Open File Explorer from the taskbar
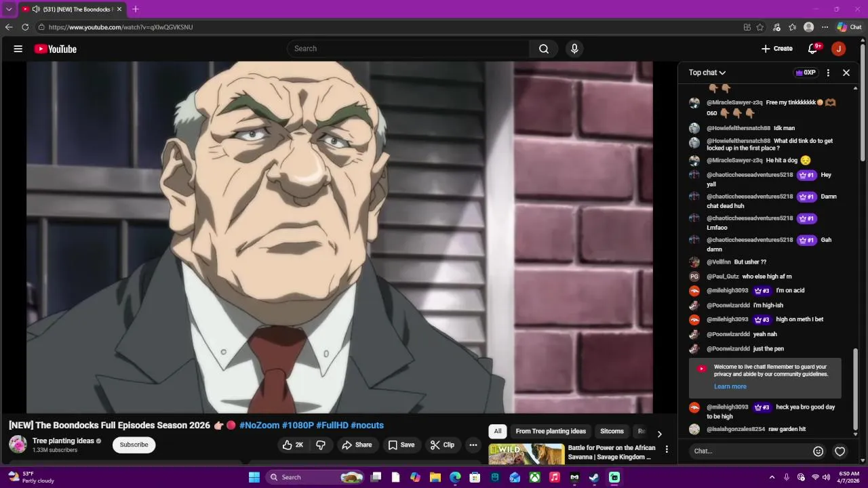 (x=435, y=477)
